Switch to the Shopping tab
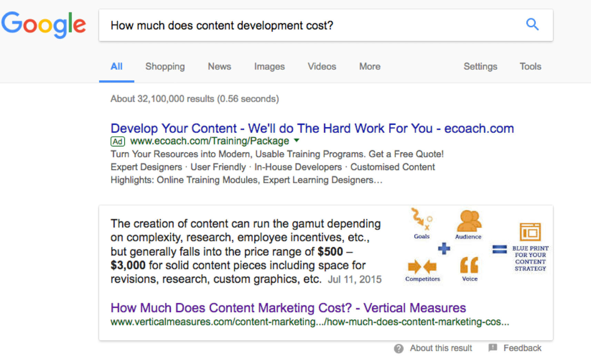This screenshot has width=591, height=364. click(x=165, y=67)
